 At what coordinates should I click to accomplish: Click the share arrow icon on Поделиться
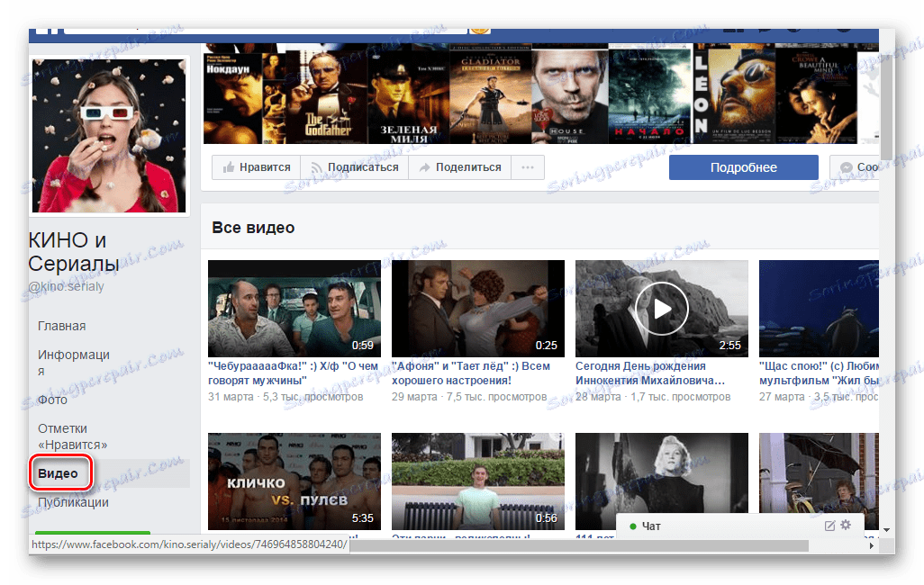(x=424, y=168)
